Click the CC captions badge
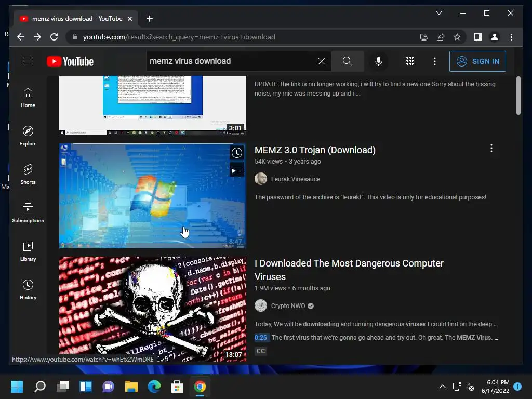This screenshot has width=532, height=399. coord(261,351)
